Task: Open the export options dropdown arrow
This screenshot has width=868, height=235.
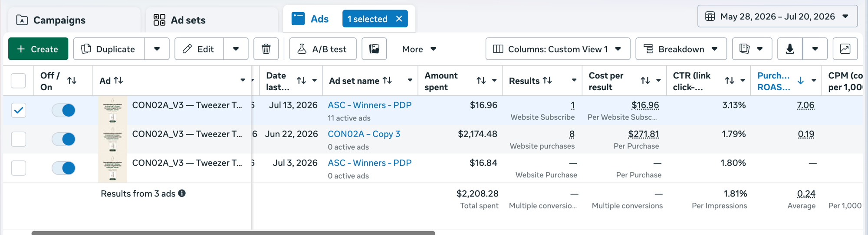Action: tap(815, 49)
